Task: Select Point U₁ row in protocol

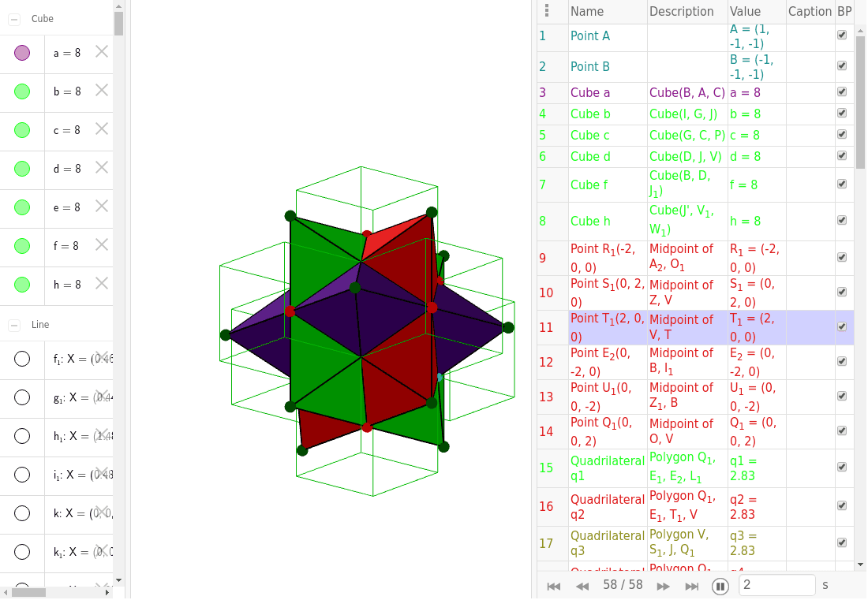Action: [x=695, y=397]
